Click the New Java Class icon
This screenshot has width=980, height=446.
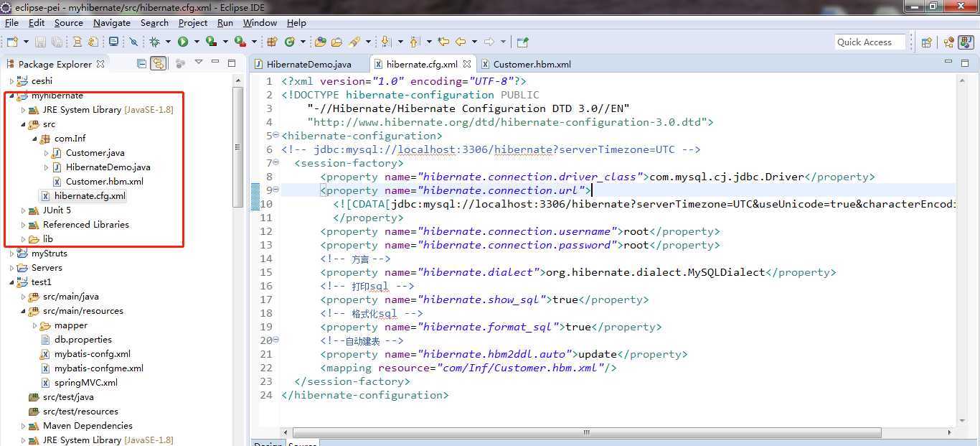coord(290,42)
